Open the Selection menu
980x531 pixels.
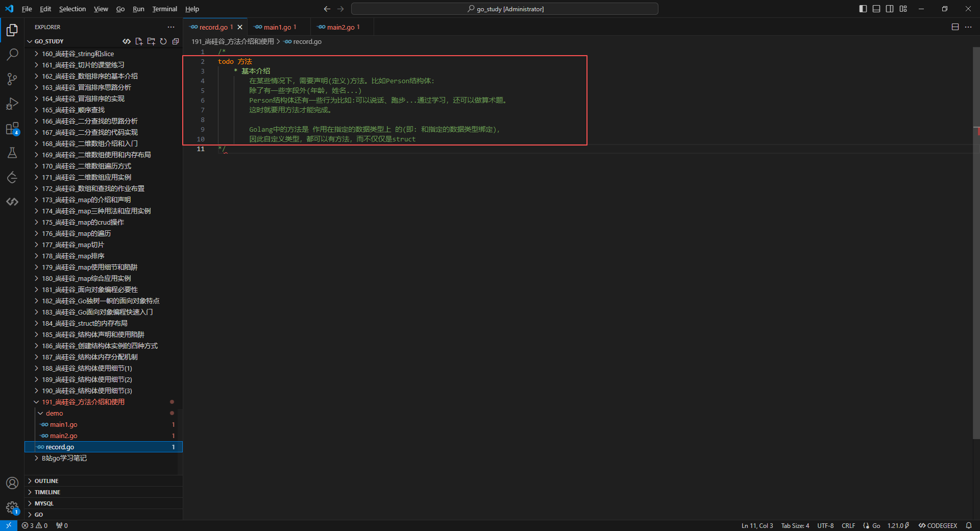pyautogui.click(x=72, y=9)
